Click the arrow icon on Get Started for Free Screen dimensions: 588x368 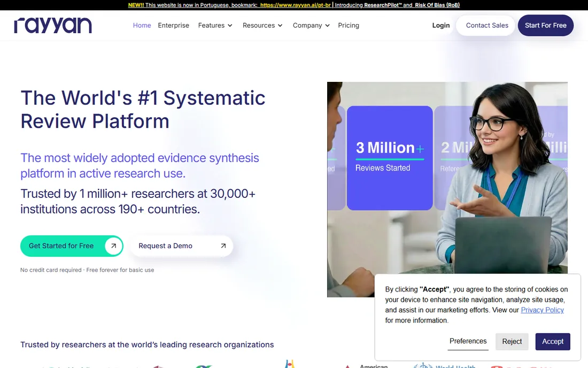coord(113,246)
